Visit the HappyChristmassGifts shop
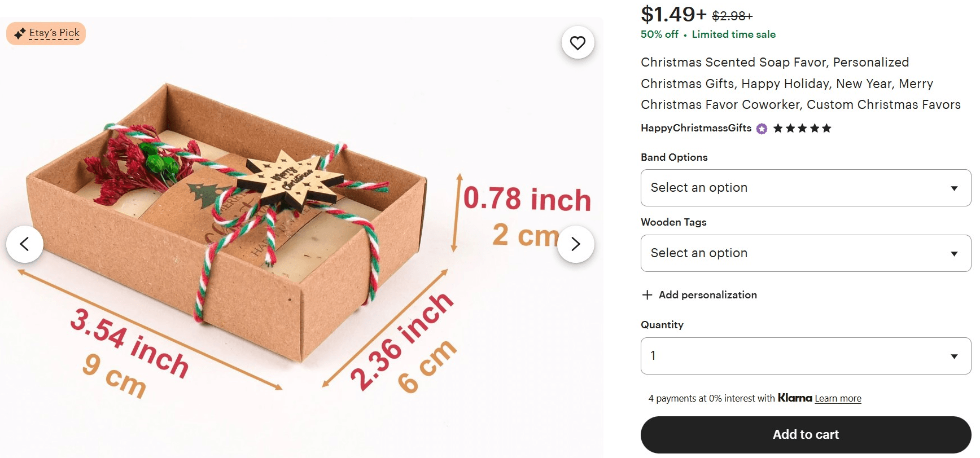The width and height of the screenshot is (980, 458). click(x=695, y=128)
